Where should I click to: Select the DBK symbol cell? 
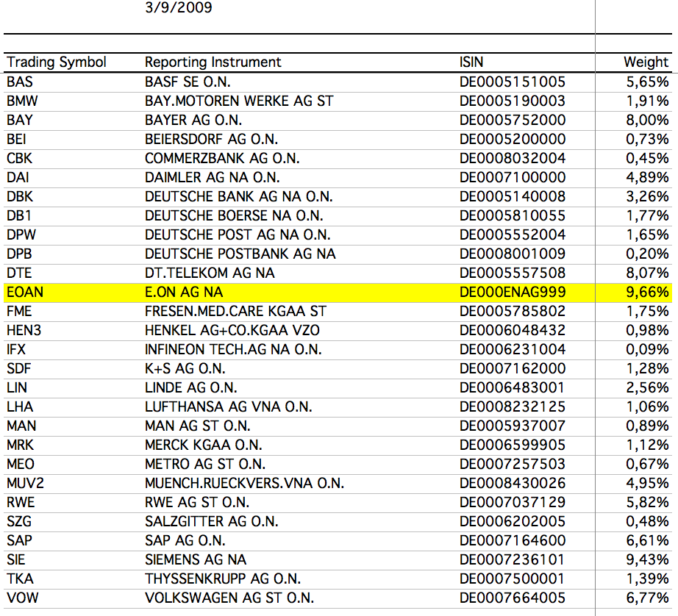(x=20, y=197)
